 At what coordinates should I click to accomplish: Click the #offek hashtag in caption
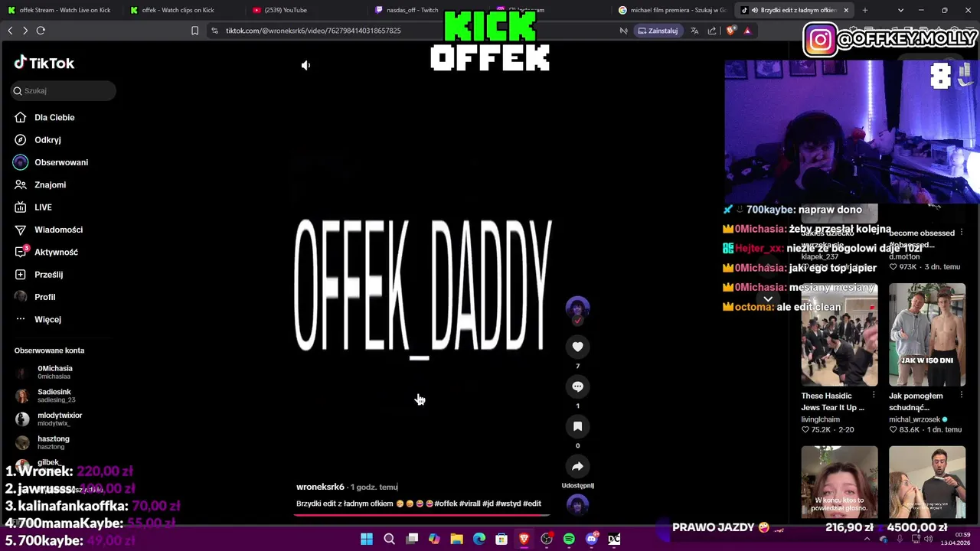click(x=446, y=504)
